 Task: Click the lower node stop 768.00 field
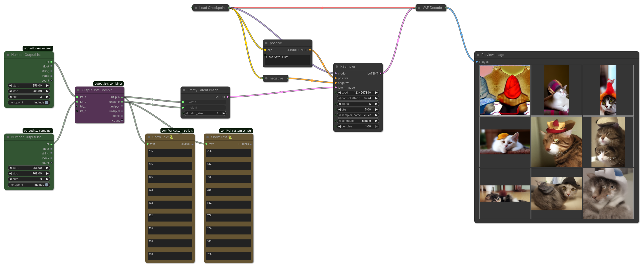29,173
